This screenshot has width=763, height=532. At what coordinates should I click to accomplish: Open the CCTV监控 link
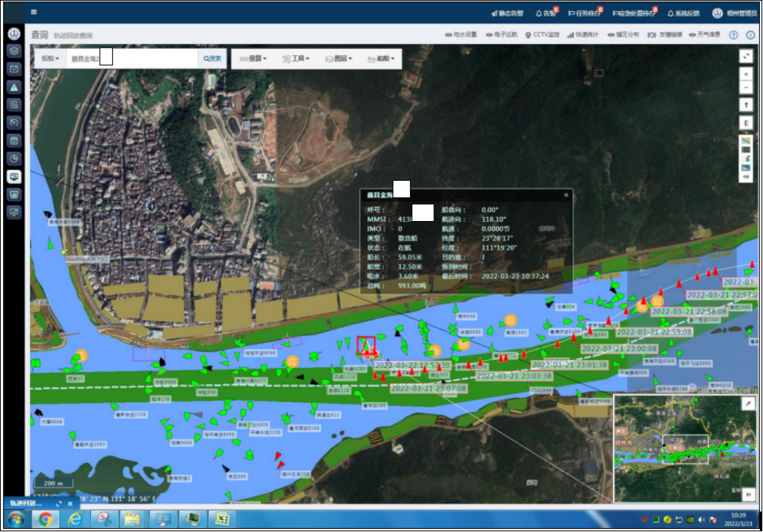pyautogui.click(x=542, y=34)
